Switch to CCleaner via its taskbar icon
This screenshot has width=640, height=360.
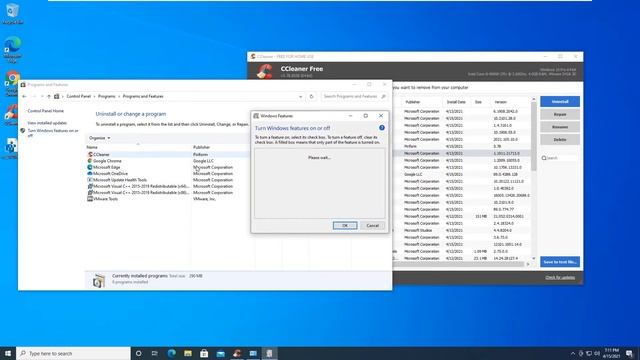tap(237, 353)
